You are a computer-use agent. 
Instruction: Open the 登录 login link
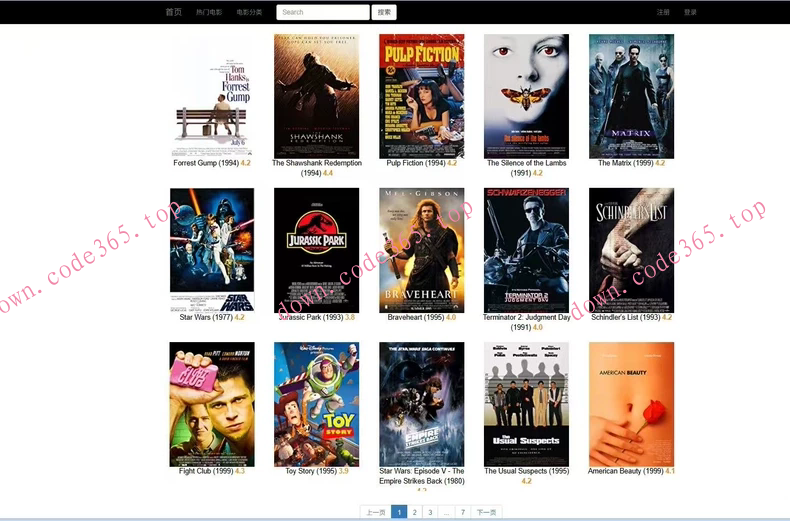690,12
